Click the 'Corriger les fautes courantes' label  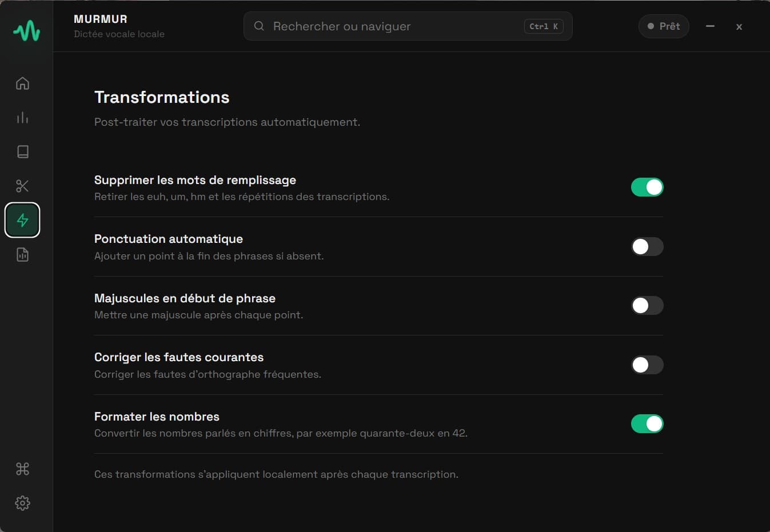click(179, 357)
